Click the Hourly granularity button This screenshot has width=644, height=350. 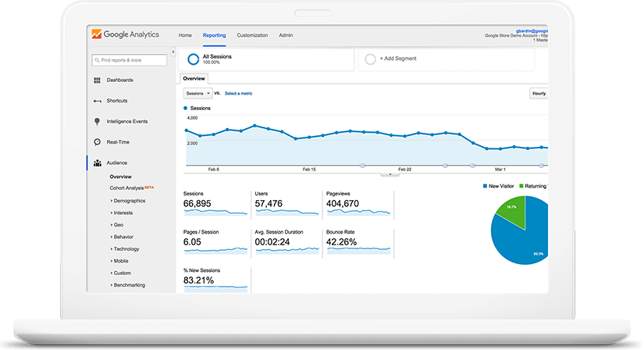tap(539, 93)
